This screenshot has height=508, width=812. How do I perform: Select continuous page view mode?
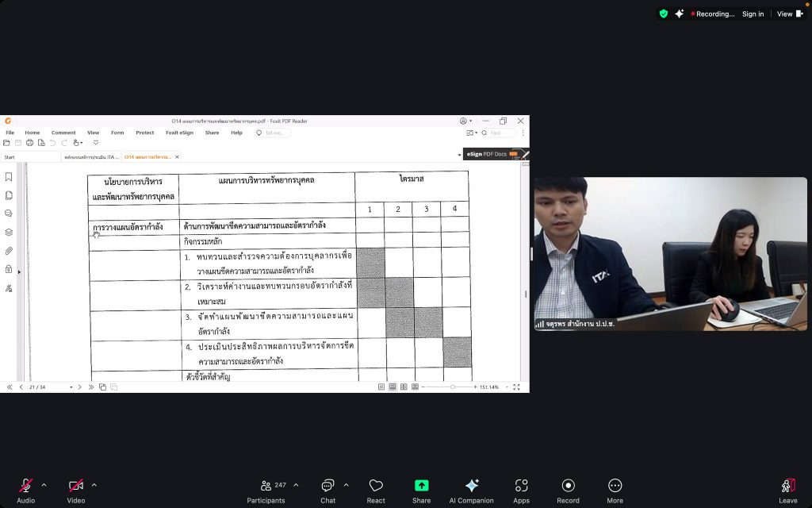click(393, 387)
